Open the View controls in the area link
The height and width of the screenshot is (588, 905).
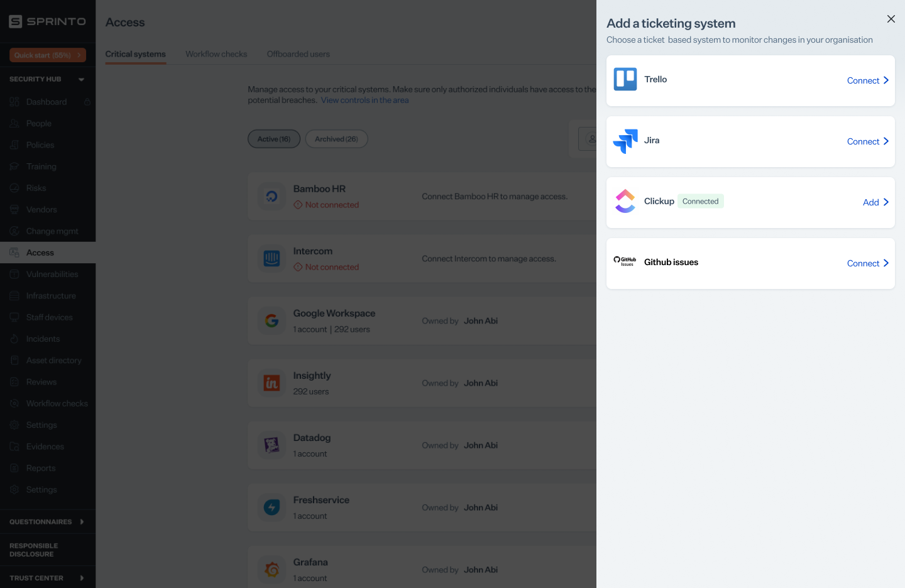[365, 100]
